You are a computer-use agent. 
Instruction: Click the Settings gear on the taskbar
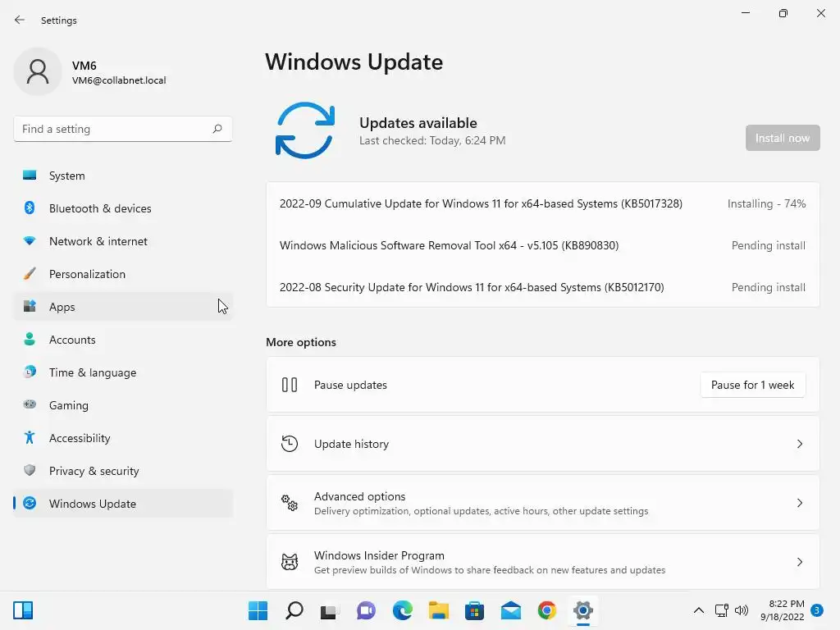583,610
